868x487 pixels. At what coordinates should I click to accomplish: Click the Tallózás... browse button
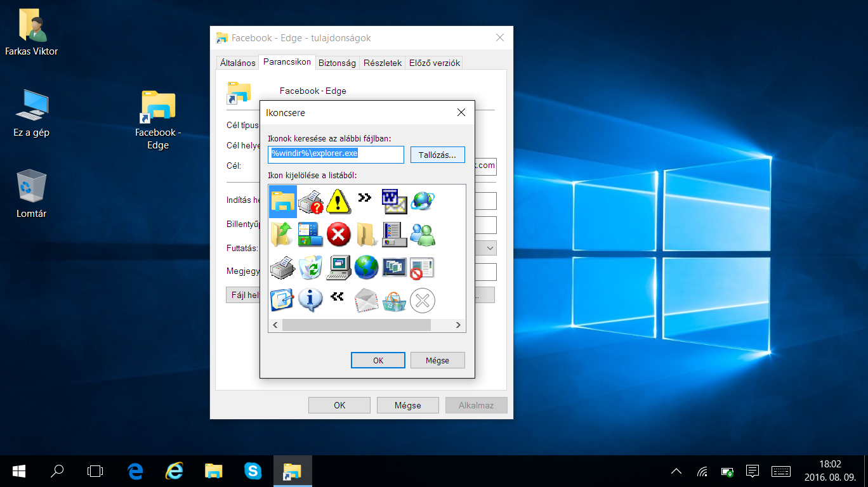[x=438, y=155]
